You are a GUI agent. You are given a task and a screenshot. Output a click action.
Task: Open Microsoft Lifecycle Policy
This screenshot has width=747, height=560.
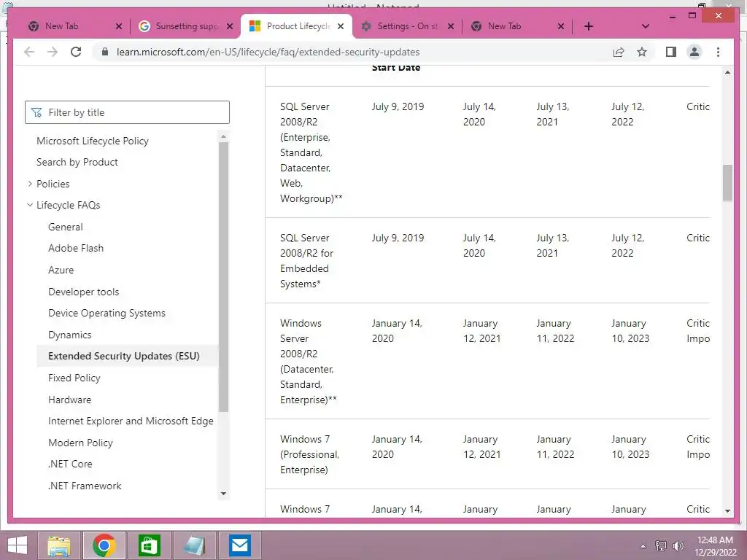coord(93,141)
